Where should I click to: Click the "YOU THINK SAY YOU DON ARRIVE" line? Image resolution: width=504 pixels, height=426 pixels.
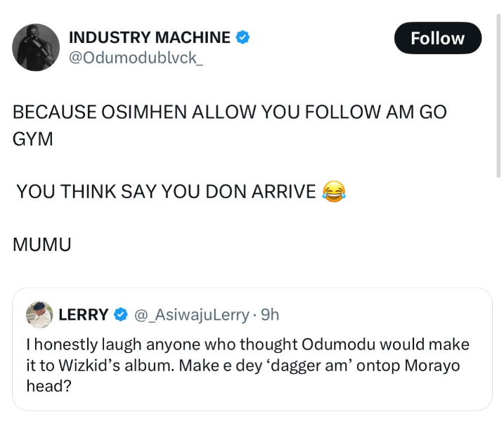pyautogui.click(x=166, y=192)
